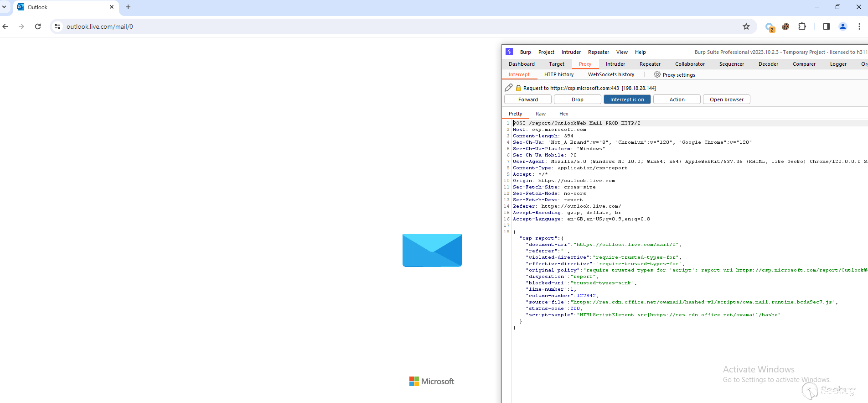Close the Outlook browser tab
868x403 pixels.
112,7
